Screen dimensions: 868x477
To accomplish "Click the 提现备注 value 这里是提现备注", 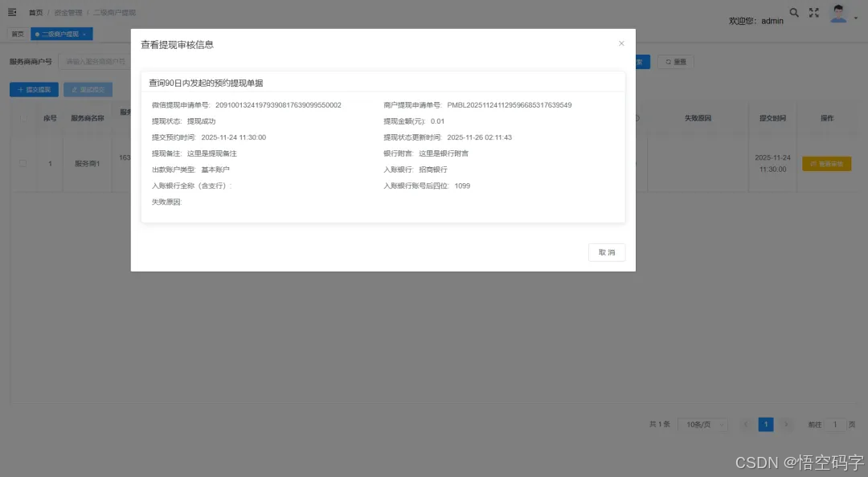I will click(x=211, y=153).
